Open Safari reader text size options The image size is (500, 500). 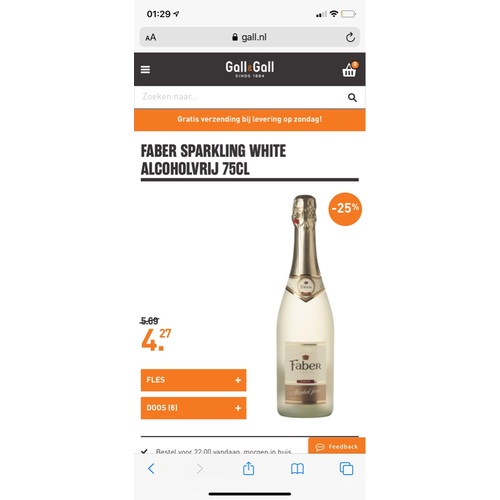151,38
